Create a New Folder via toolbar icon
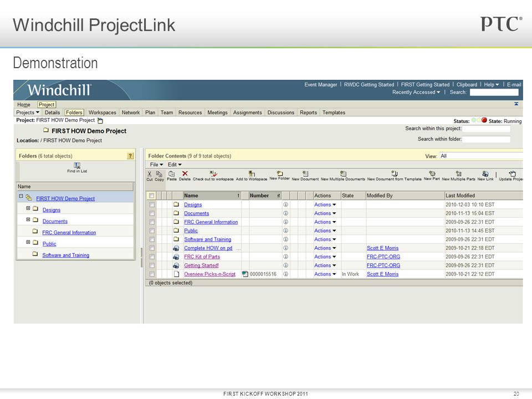This screenshot has width=532, height=399. [280, 173]
